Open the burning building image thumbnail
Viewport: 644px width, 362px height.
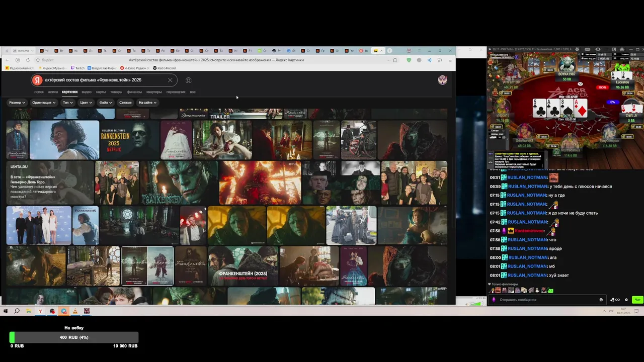(260, 183)
